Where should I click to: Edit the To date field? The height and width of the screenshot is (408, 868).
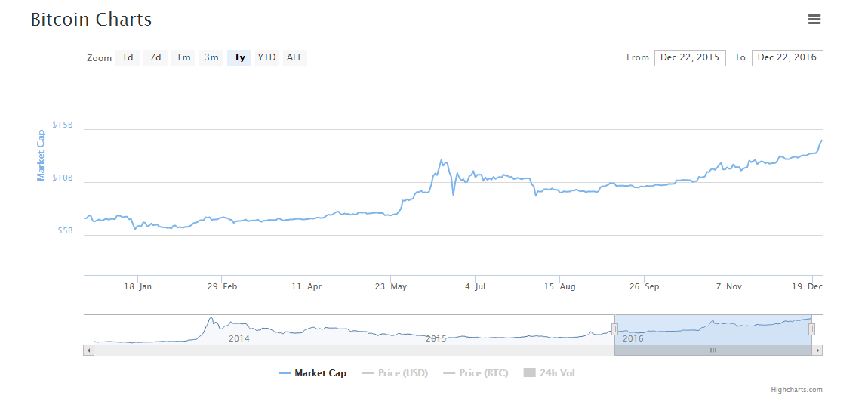[787, 57]
